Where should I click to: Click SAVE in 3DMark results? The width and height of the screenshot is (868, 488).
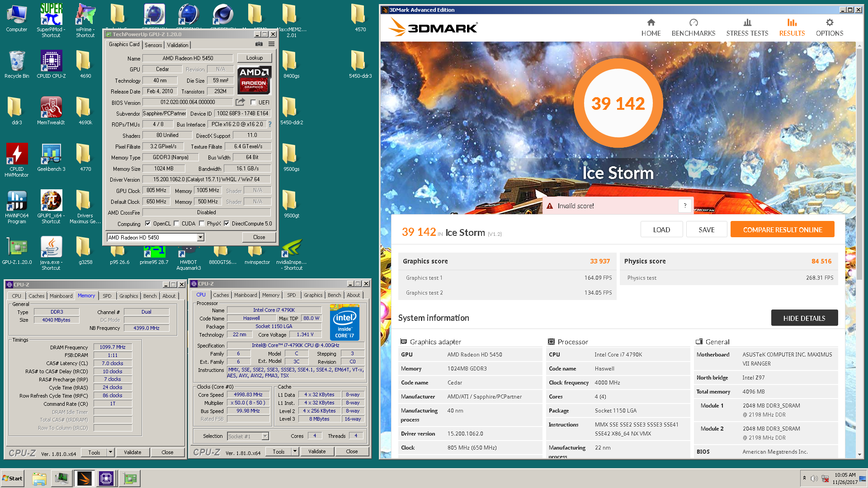point(707,230)
